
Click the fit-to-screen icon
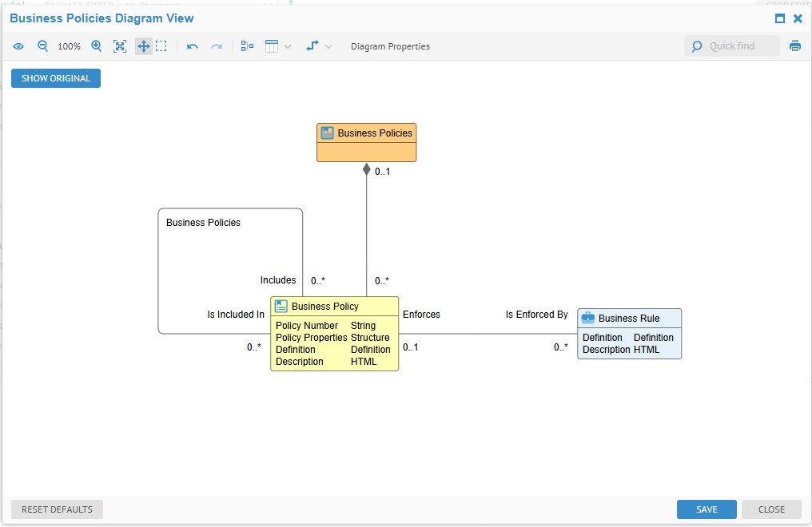click(120, 46)
